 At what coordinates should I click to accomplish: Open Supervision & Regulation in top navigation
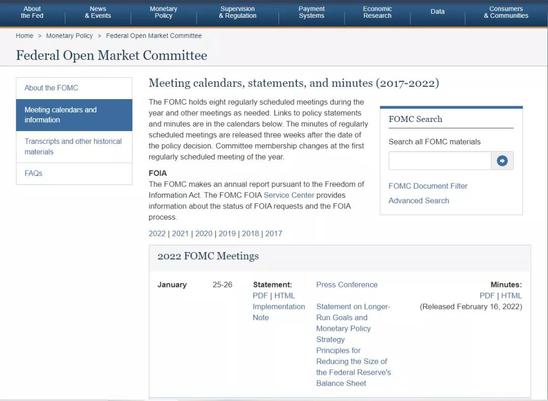[x=237, y=12]
